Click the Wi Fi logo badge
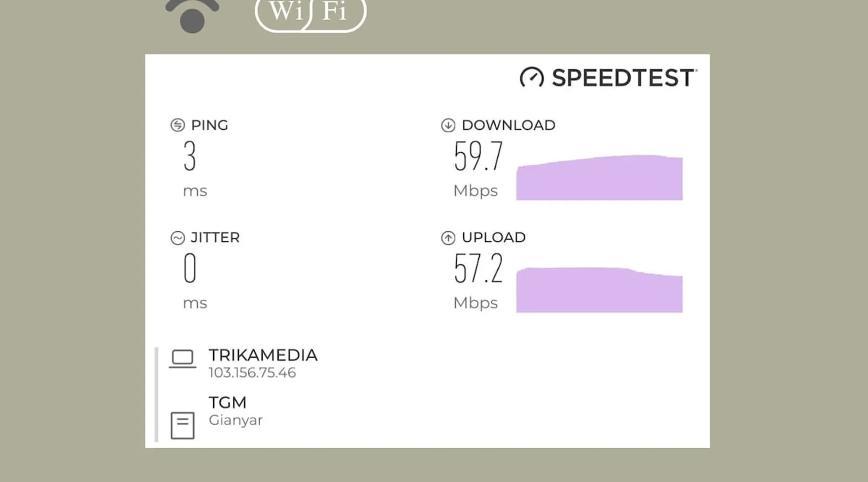This screenshot has height=482, width=868. (311, 14)
